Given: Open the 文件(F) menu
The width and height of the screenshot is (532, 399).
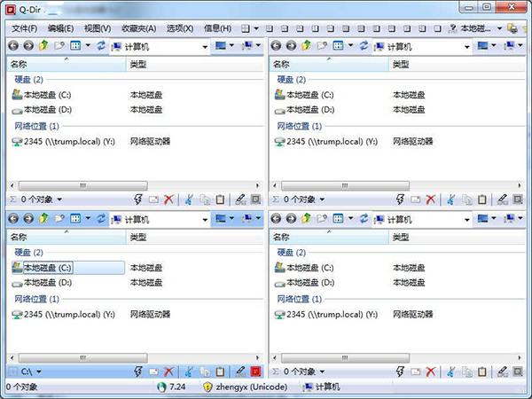Looking at the screenshot, I should point(25,28).
